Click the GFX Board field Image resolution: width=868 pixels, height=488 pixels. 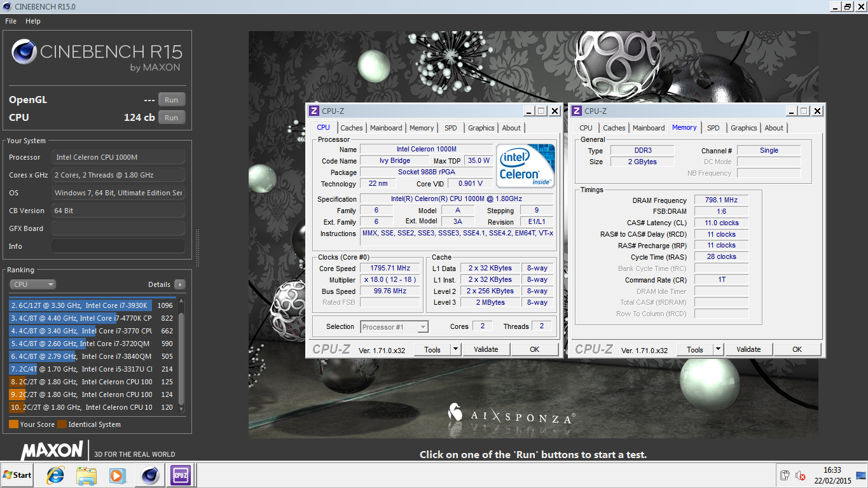point(118,228)
